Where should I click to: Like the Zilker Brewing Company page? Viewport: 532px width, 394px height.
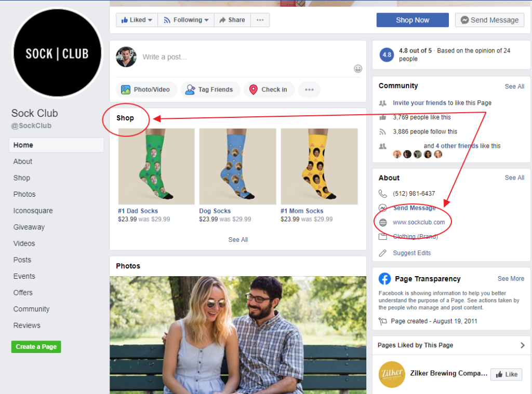coord(506,374)
